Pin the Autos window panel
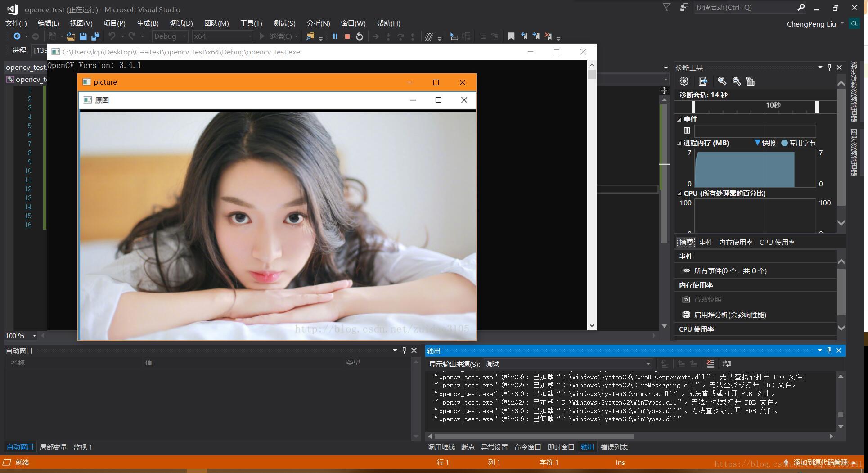 [404, 351]
